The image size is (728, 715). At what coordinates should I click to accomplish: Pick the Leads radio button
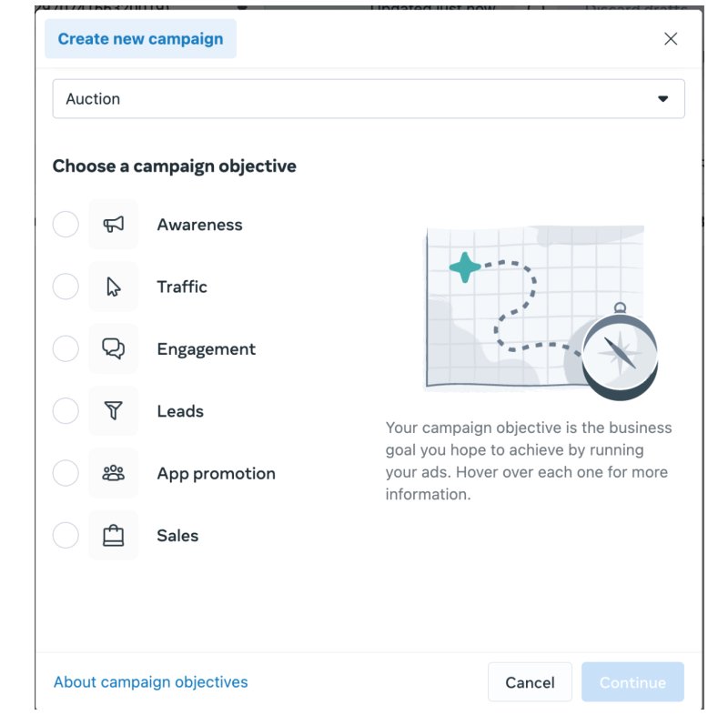(x=66, y=411)
